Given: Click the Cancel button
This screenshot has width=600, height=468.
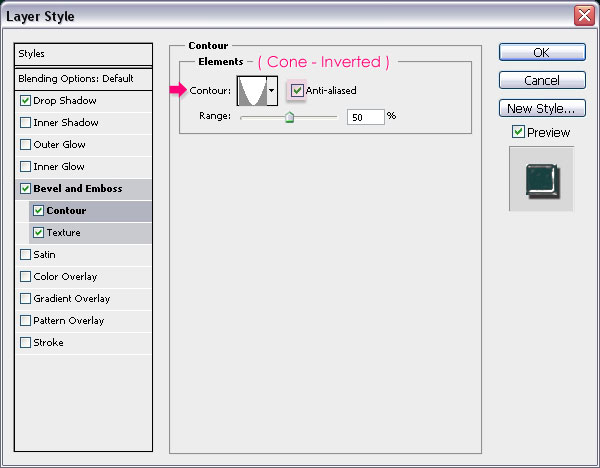Looking at the screenshot, I should (542, 80).
